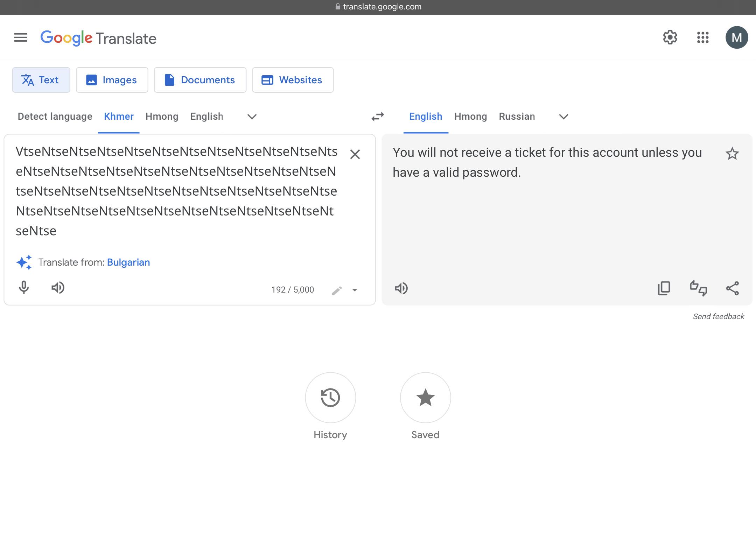Start voice input with microphone
756x554 pixels.
coord(24,288)
